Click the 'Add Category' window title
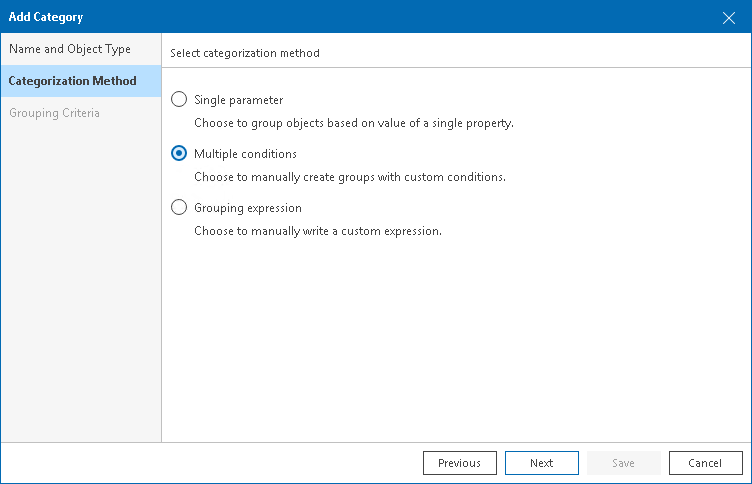 (x=46, y=17)
